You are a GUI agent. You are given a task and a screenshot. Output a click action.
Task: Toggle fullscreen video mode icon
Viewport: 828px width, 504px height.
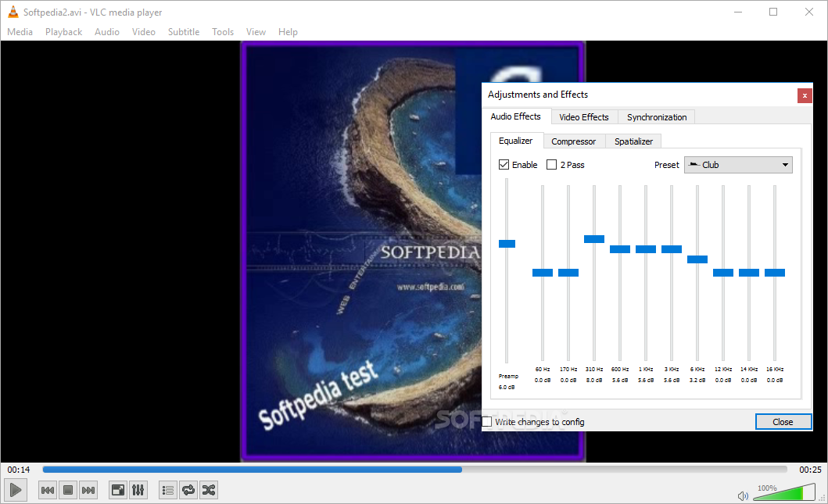point(118,490)
